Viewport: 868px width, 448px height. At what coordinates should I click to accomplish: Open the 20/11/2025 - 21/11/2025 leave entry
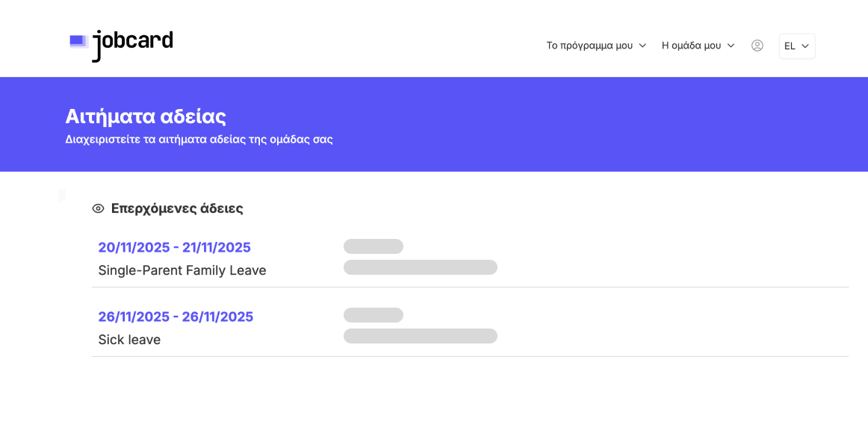(174, 247)
